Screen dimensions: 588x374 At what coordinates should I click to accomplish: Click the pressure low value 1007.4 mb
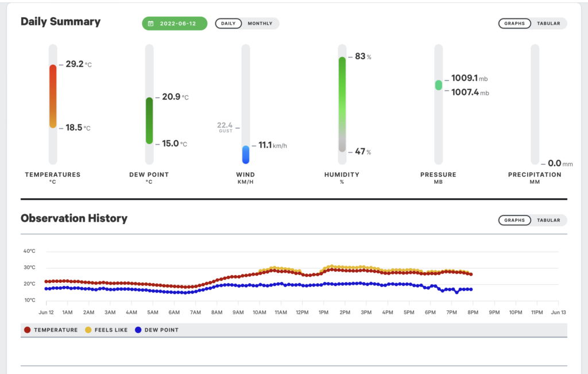(x=470, y=92)
